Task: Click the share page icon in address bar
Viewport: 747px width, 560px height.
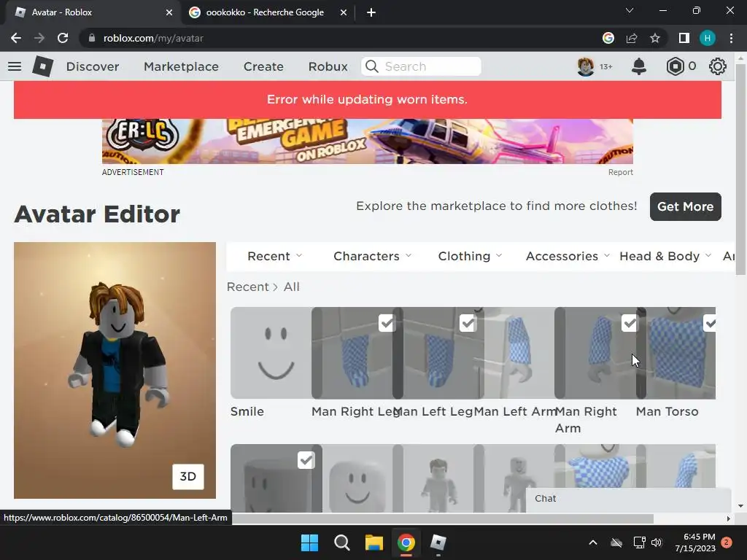Action: point(632,38)
